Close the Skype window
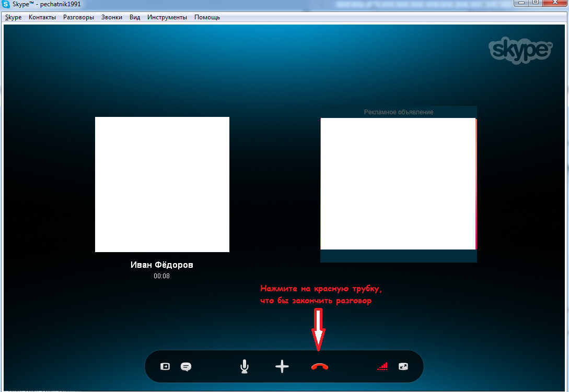569x392 pixels. click(555, 3)
